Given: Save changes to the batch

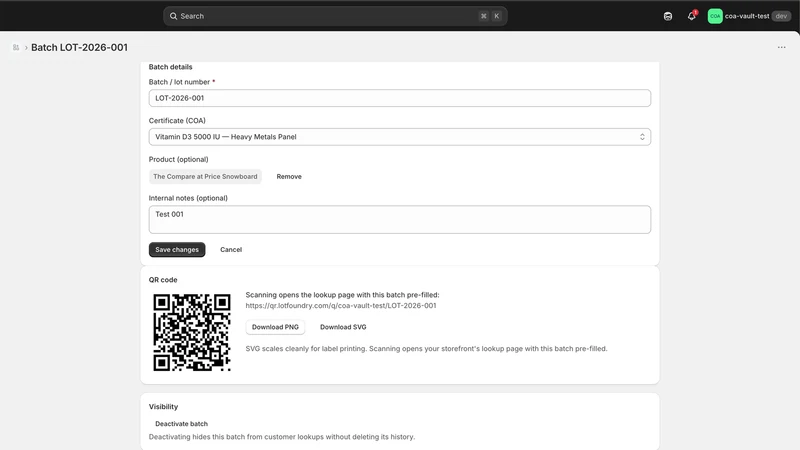Looking at the screenshot, I should [x=177, y=249].
